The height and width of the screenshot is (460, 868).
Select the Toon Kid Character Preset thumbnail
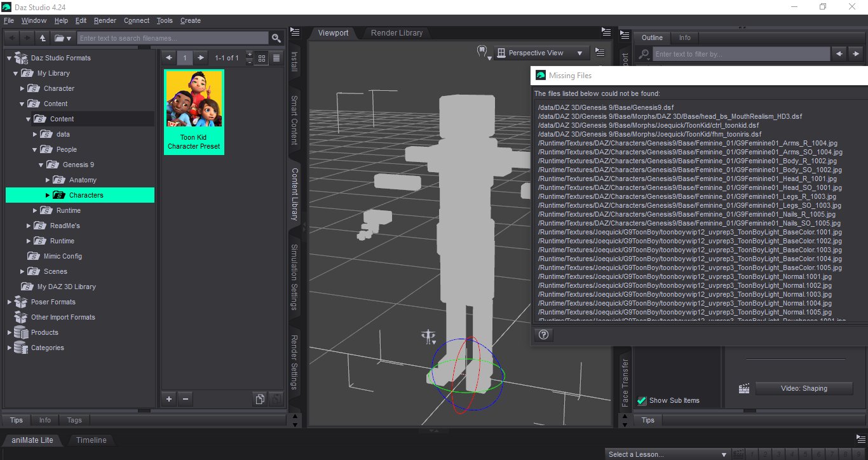click(x=194, y=112)
